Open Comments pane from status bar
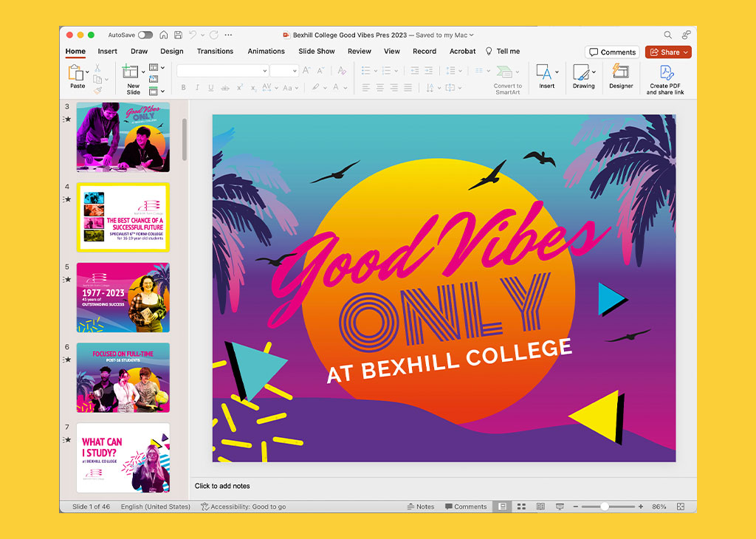 (466, 507)
